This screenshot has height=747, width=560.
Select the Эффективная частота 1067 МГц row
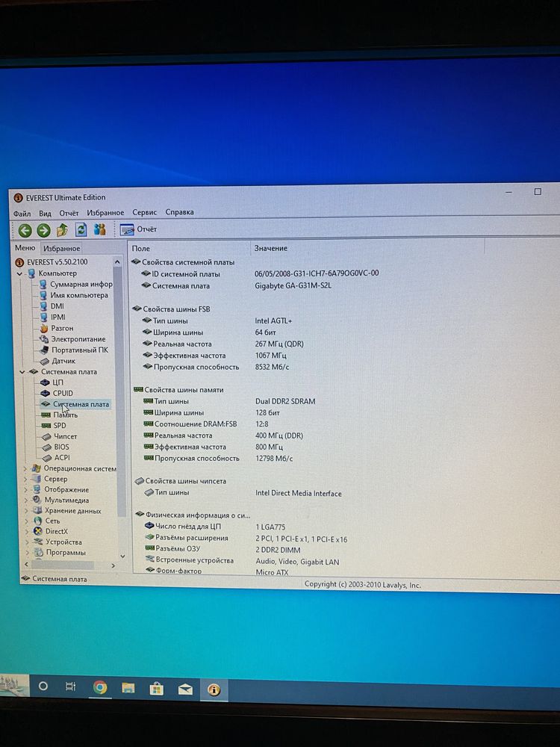pyautogui.click(x=215, y=356)
